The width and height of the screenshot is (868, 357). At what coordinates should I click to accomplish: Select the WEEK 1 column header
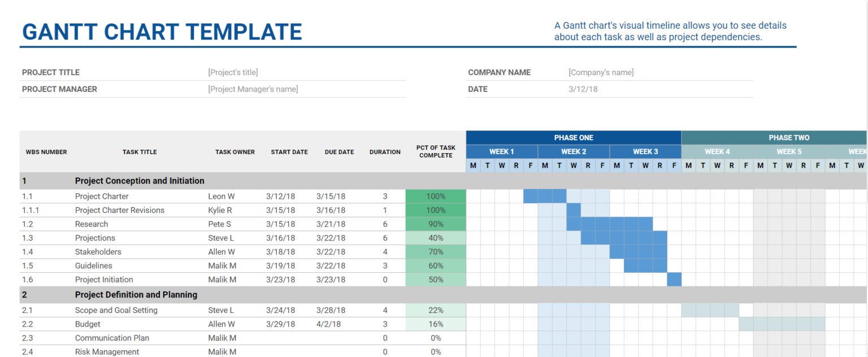502,151
